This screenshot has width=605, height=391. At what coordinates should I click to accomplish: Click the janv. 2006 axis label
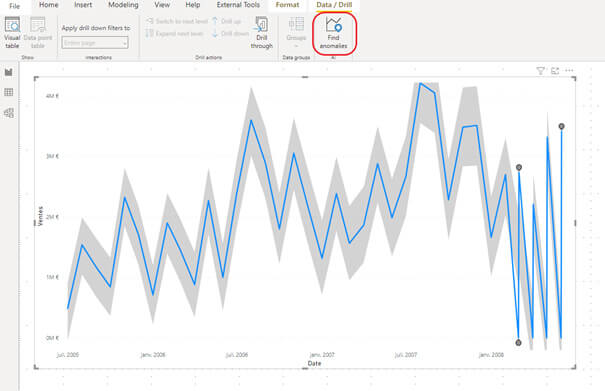click(153, 355)
